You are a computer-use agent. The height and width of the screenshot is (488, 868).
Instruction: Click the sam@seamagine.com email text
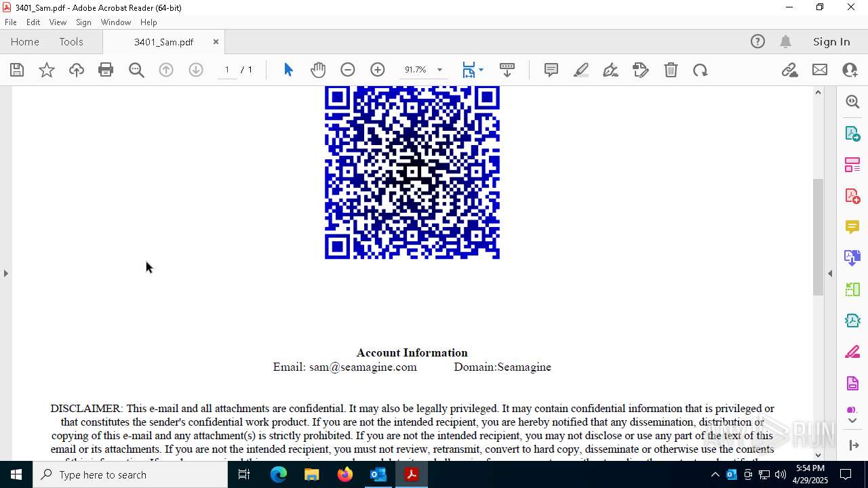[x=363, y=367]
